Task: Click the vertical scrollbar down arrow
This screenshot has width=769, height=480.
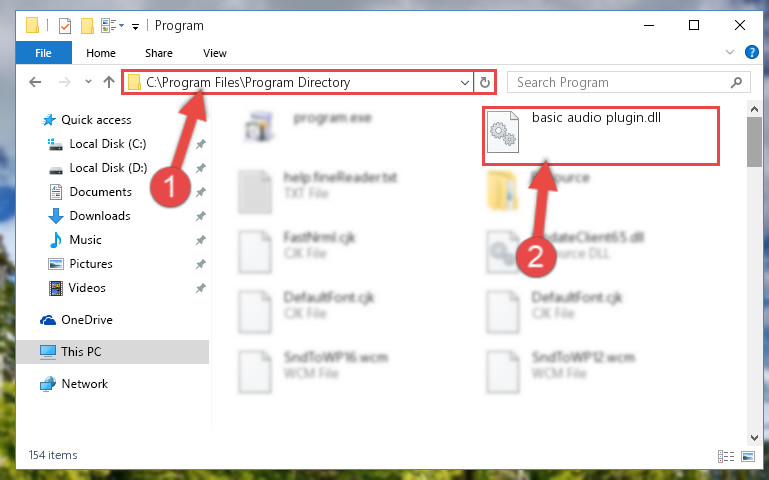Action: 754,437
